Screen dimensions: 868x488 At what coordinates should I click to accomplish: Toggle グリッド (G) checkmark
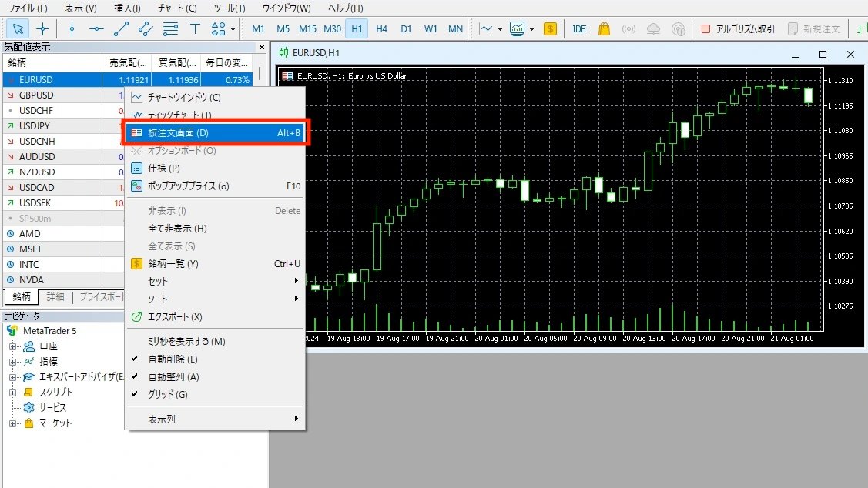pyautogui.click(x=216, y=395)
